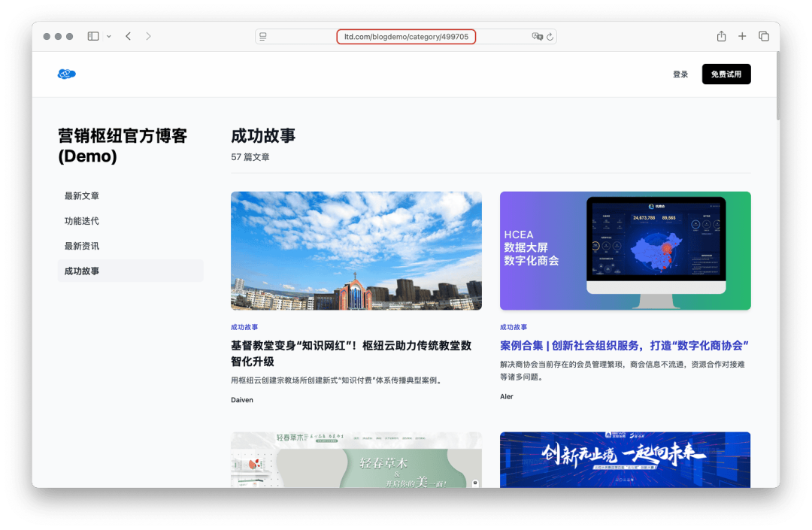Open the 最新资讯 category
The image size is (812, 530).
coord(82,246)
